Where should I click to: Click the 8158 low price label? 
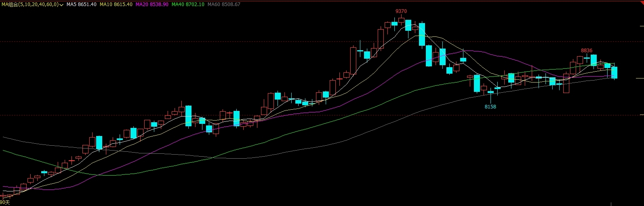[490, 107]
